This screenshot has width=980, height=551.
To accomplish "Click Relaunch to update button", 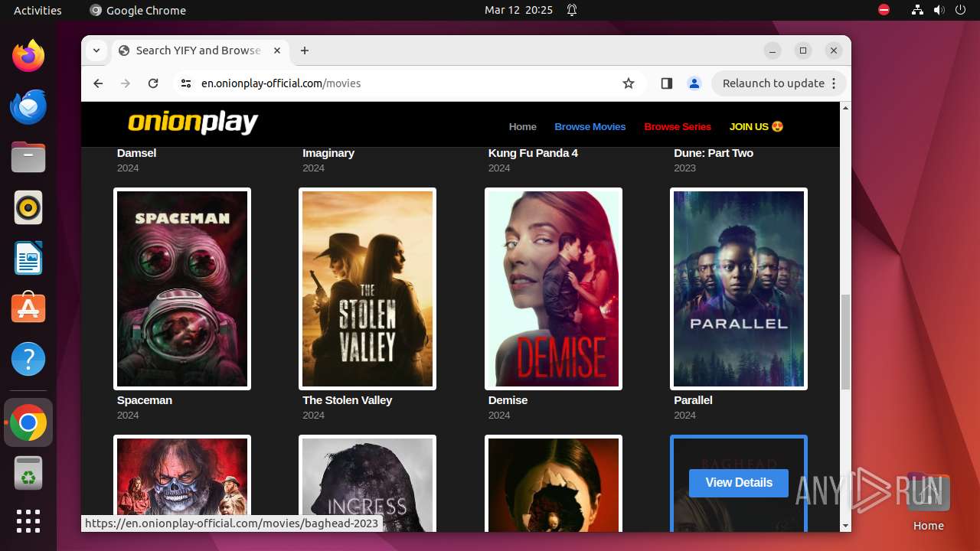I will point(779,83).
